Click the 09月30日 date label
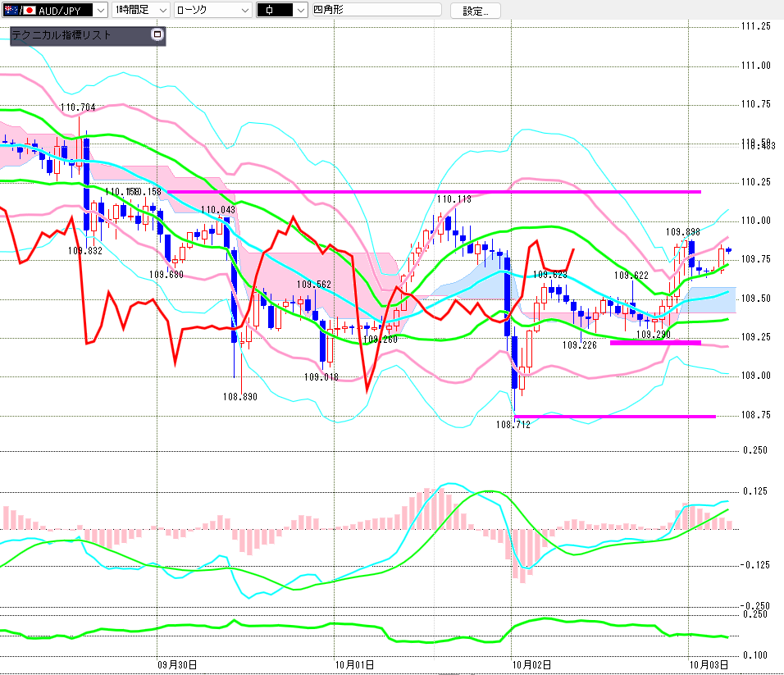The image size is (784, 675). tap(177, 665)
